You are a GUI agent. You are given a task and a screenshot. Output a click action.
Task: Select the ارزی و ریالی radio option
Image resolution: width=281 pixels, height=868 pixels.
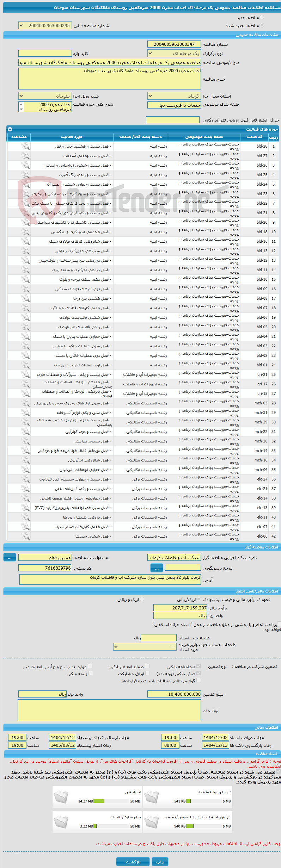pos(142,599)
